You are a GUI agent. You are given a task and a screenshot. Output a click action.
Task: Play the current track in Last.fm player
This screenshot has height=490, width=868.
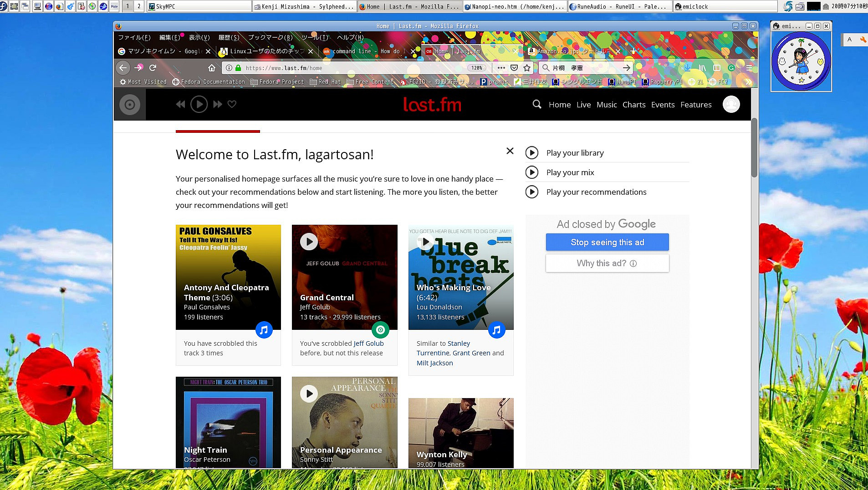pos(199,104)
